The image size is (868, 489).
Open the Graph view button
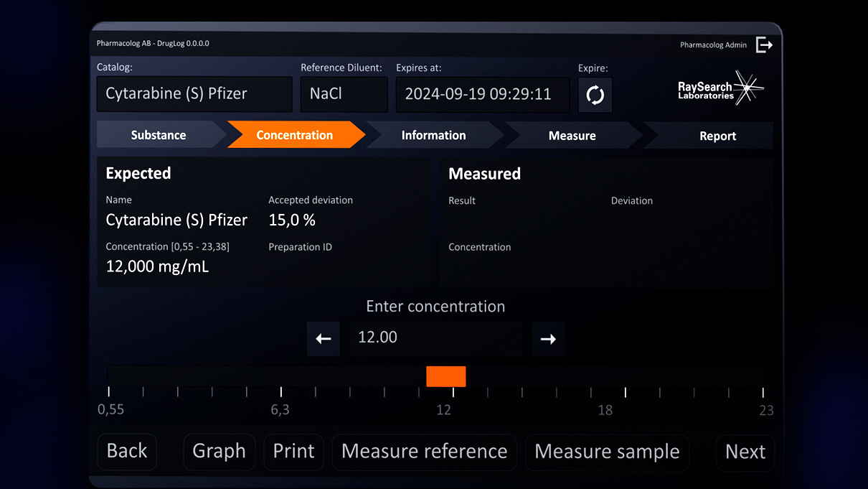point(219,452)
